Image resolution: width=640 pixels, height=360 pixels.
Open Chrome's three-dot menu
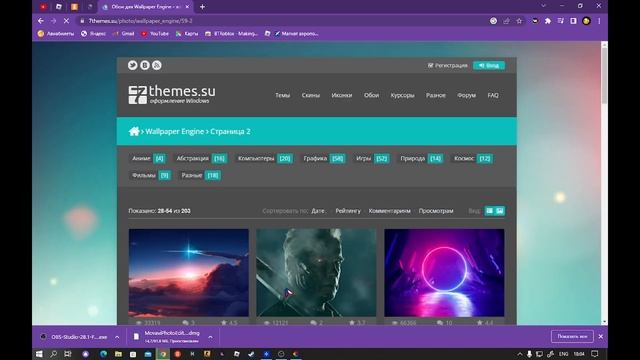point(599,21)
